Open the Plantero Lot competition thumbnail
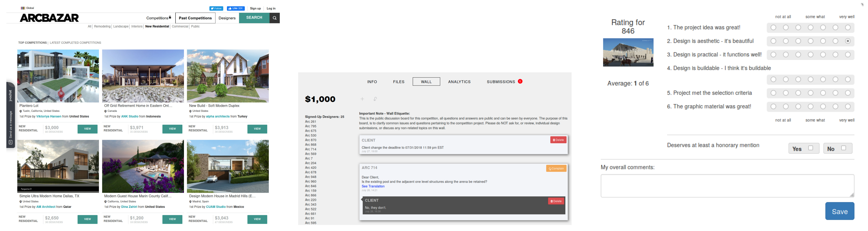Screen dimensions: 868x231 point(58,76)
